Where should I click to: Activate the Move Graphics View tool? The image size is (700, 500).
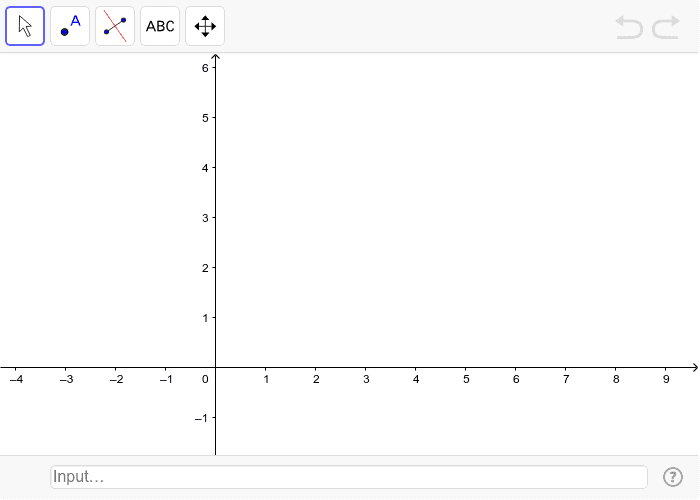205,26
